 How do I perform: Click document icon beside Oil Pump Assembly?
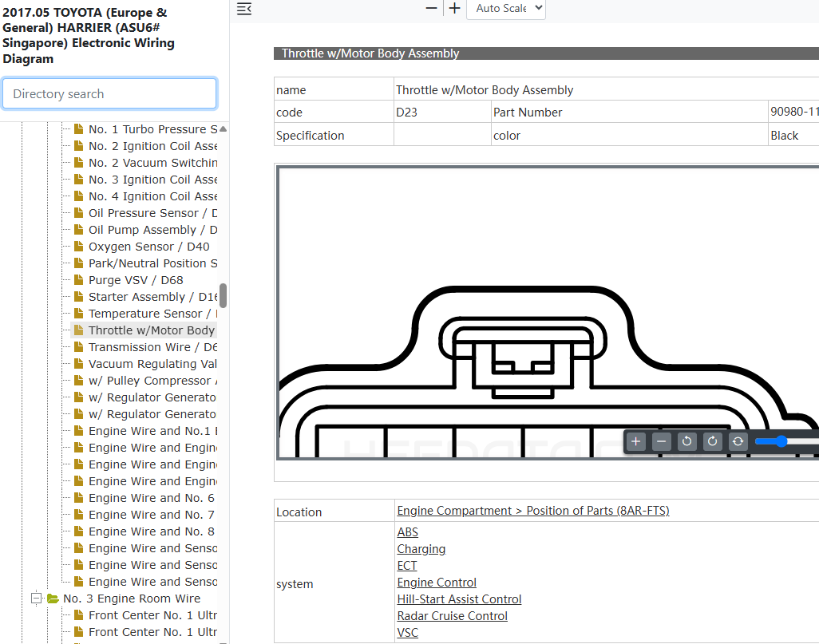coord(78,229)
